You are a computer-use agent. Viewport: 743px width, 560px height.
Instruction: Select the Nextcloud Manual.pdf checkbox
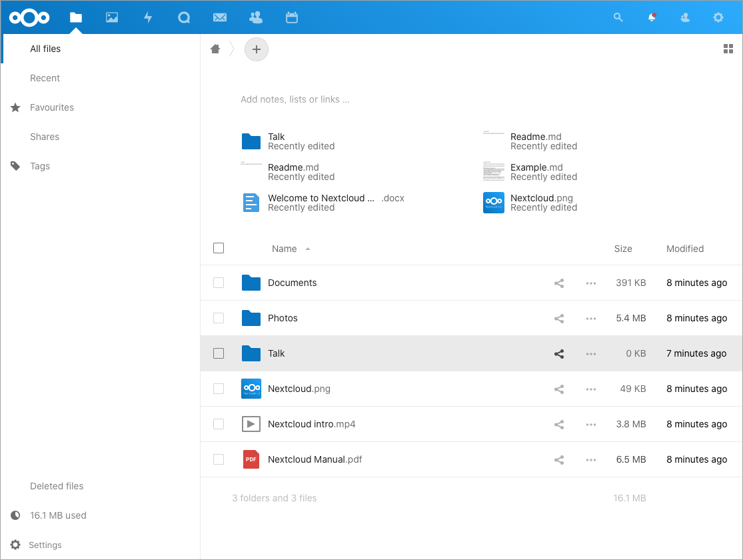(219, 459)
